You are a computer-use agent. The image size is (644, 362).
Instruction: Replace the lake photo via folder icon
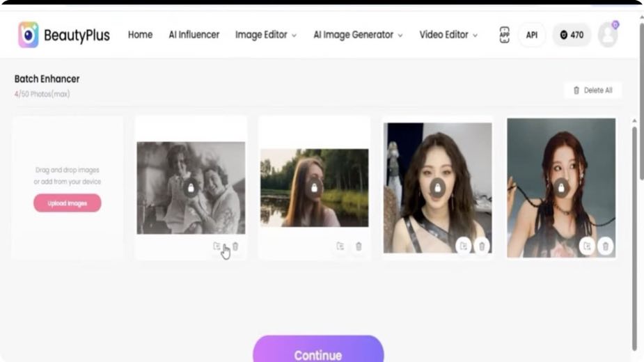[340, 246]
